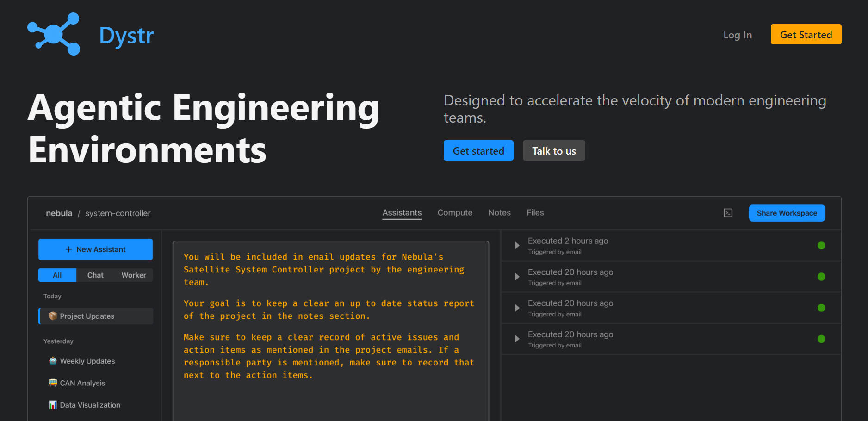The image size is (868, 421).
Task: Open the Notes tab
Action: pyautogui.click(x=499, y=213)
